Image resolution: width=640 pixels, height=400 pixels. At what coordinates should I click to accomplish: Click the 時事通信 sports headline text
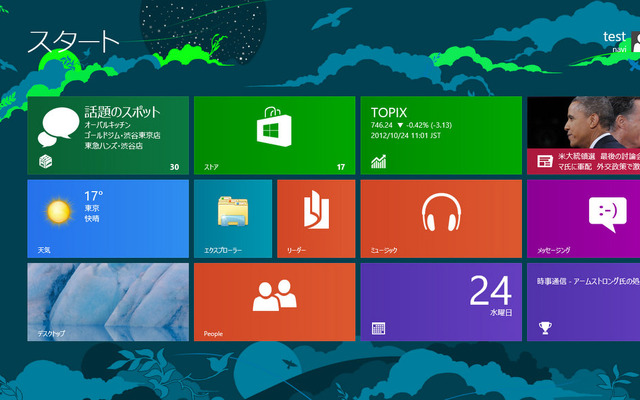click(588, 281)
